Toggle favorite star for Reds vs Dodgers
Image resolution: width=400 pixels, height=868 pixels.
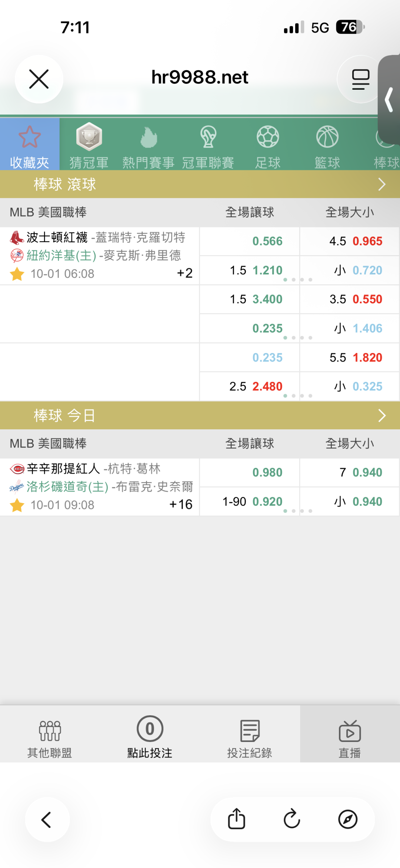coord(17,505)
